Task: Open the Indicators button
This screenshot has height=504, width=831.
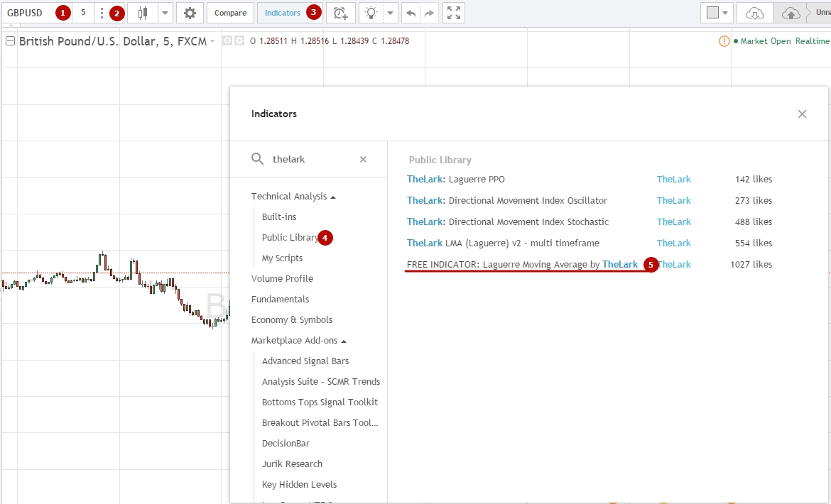Action: pos(289,13)
